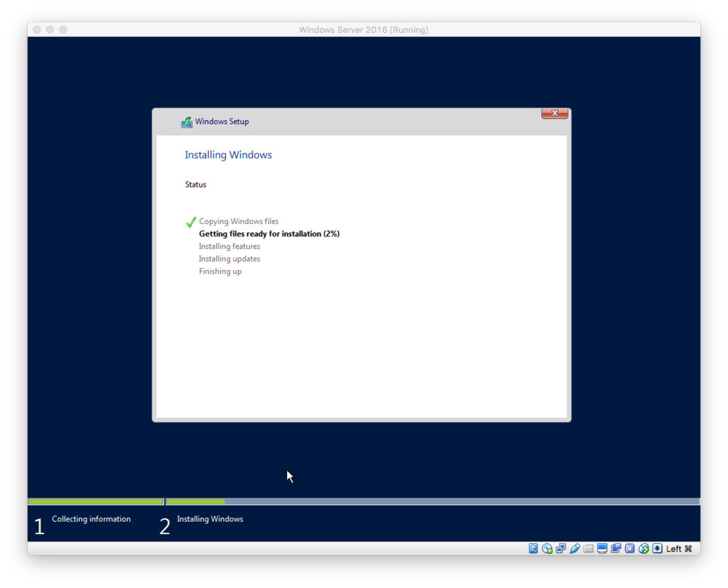Click the green checkmark beside Copying Windows files
728x588 pixels.
click(191, 222)
